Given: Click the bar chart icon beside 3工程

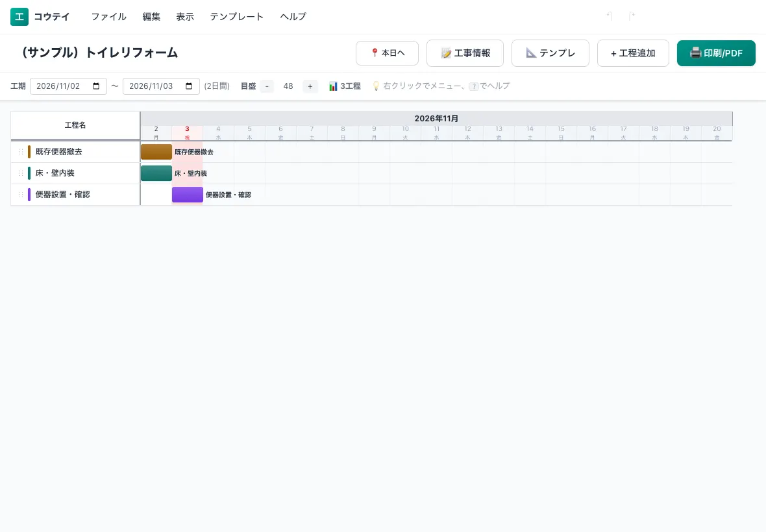Looking at the screenshot, I should [333, 86].
